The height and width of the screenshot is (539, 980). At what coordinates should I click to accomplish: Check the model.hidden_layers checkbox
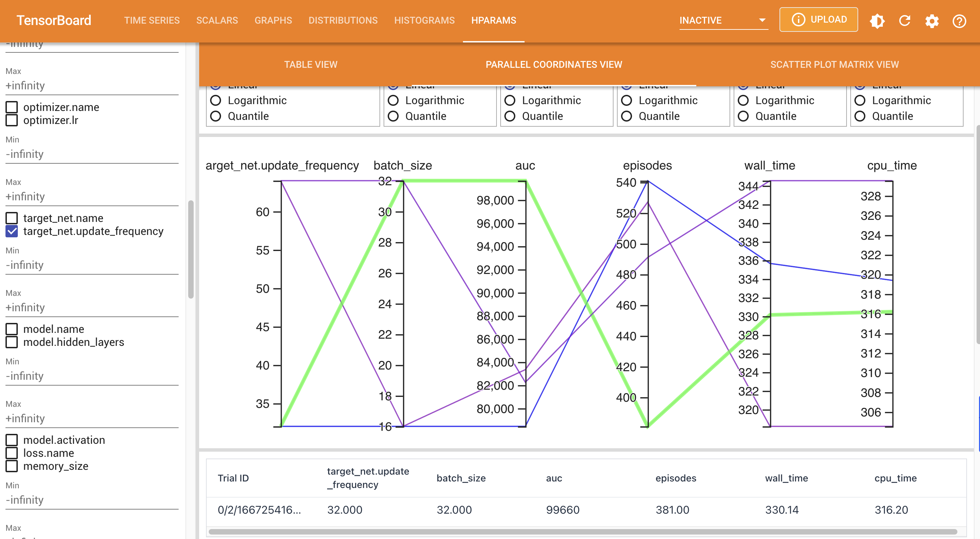[x=12, y=342]
